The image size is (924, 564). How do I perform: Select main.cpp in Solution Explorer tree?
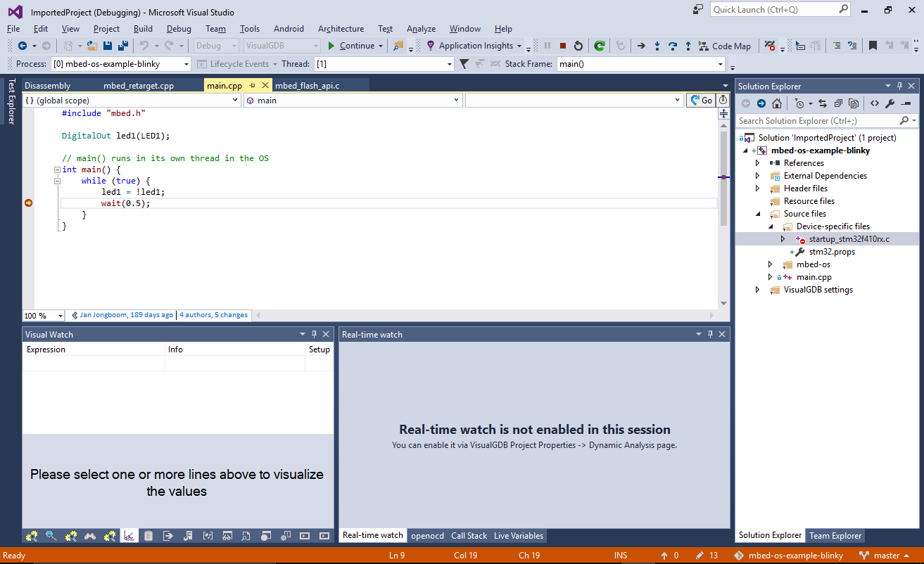point(814,277)
